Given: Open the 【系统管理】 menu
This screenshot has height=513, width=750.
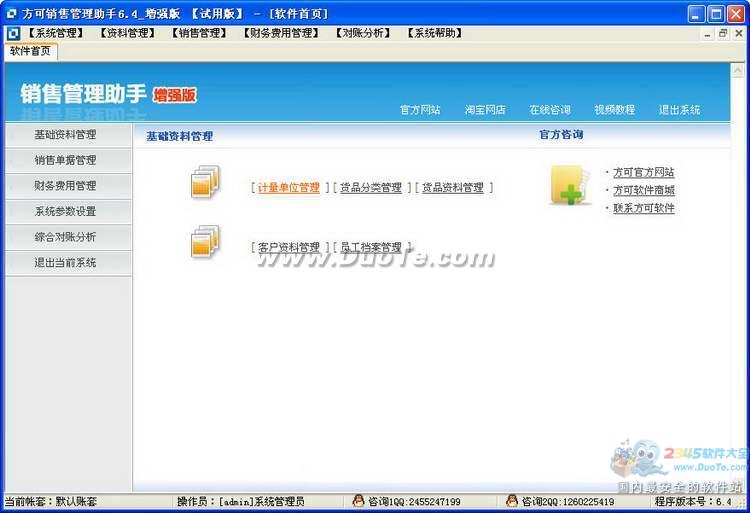Looking at the screenshot, I should coord(55,33).
